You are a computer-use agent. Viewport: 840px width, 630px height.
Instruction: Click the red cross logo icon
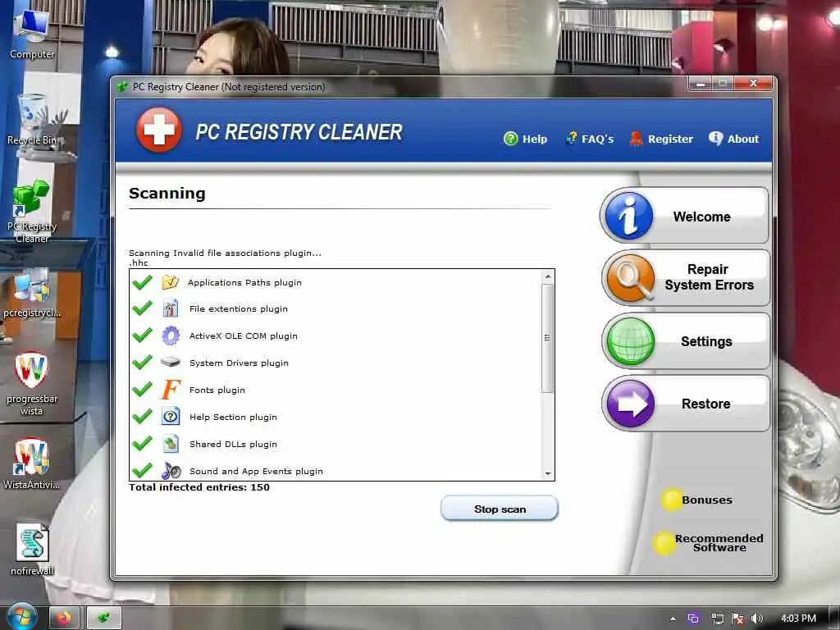tap(159, 130)
